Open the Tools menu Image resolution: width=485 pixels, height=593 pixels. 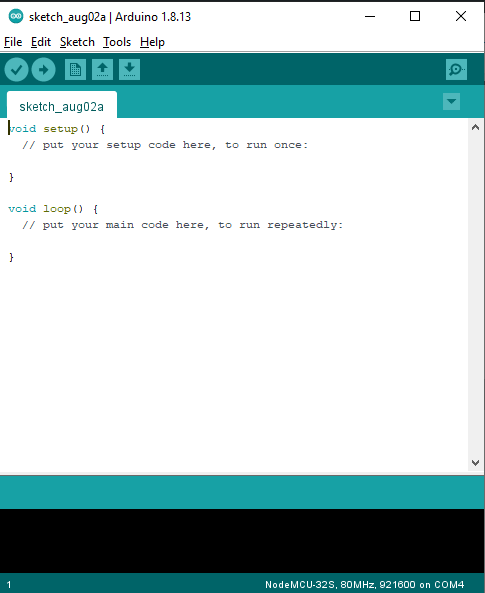point(117,42)
